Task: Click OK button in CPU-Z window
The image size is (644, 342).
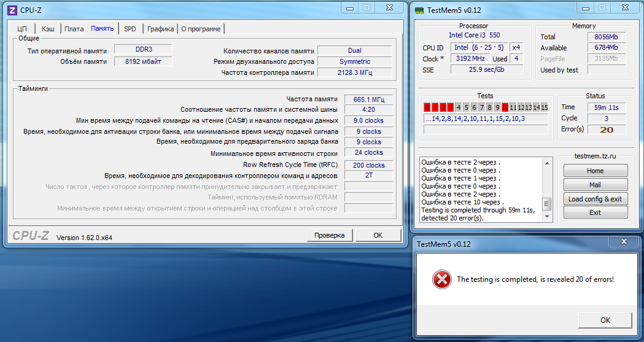Action: point(378,235)
